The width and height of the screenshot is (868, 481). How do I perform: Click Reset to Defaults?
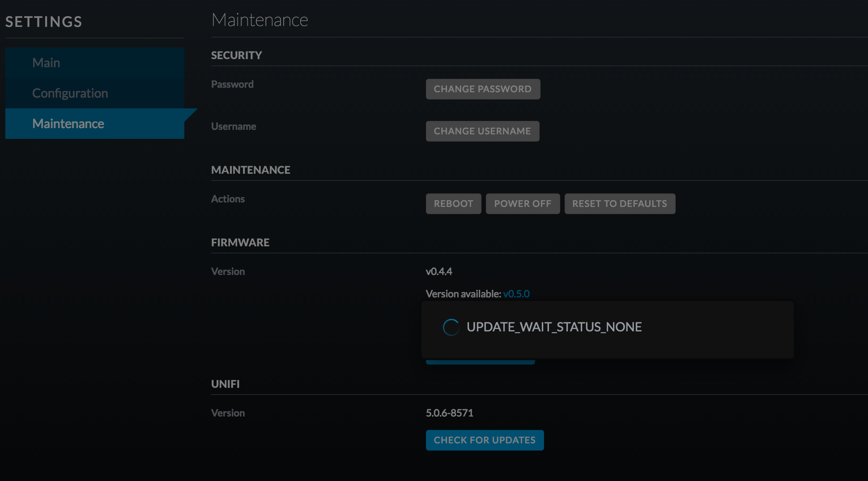tap(620, 204)
